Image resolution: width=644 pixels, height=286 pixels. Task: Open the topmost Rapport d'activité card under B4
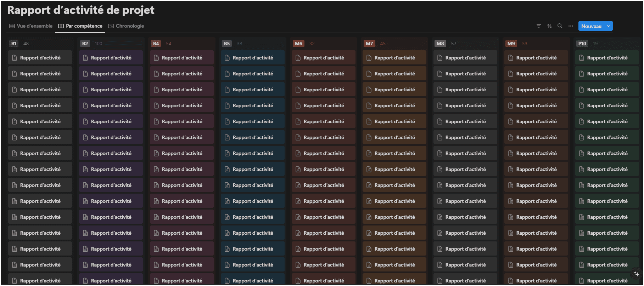[x=182, y=58]
